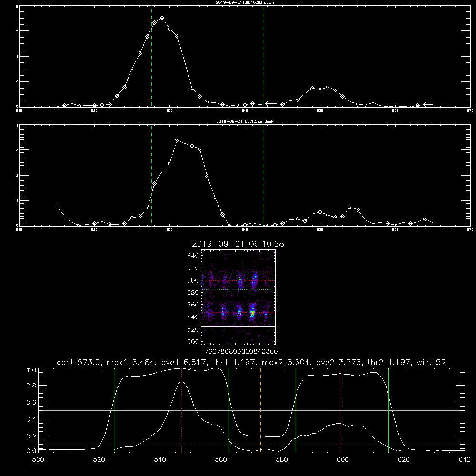Click the '500' label on bottom plot x-axis
Image resolution: width=476 pixels, height=476 pixels.
[38, 460]
